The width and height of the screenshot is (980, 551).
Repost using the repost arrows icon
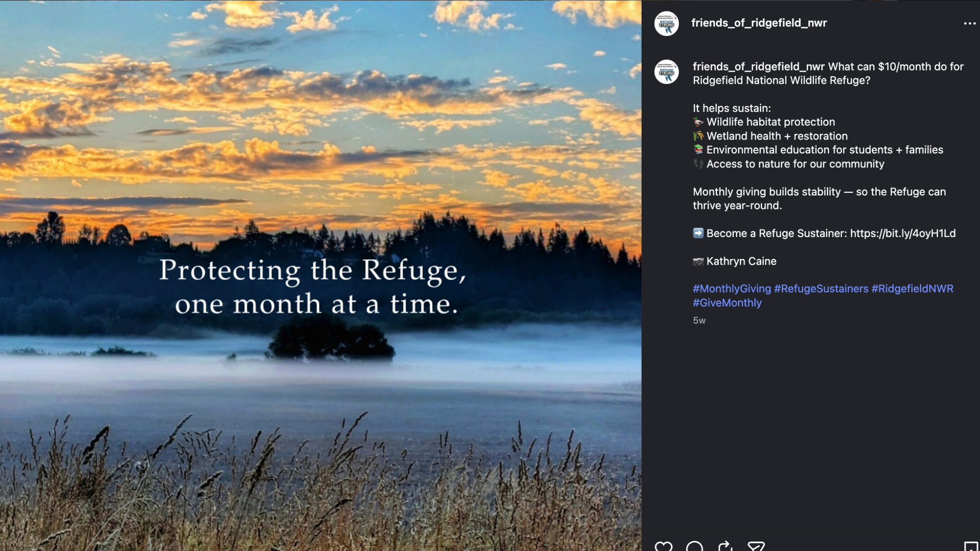(725, 546)
